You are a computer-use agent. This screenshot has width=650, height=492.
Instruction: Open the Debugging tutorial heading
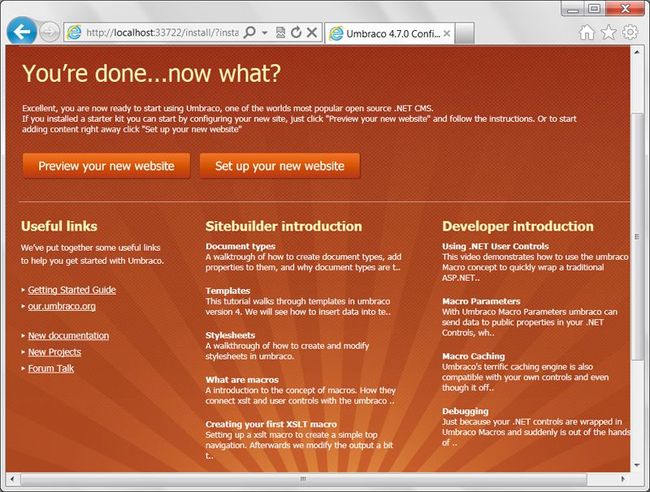pos(465,411)
